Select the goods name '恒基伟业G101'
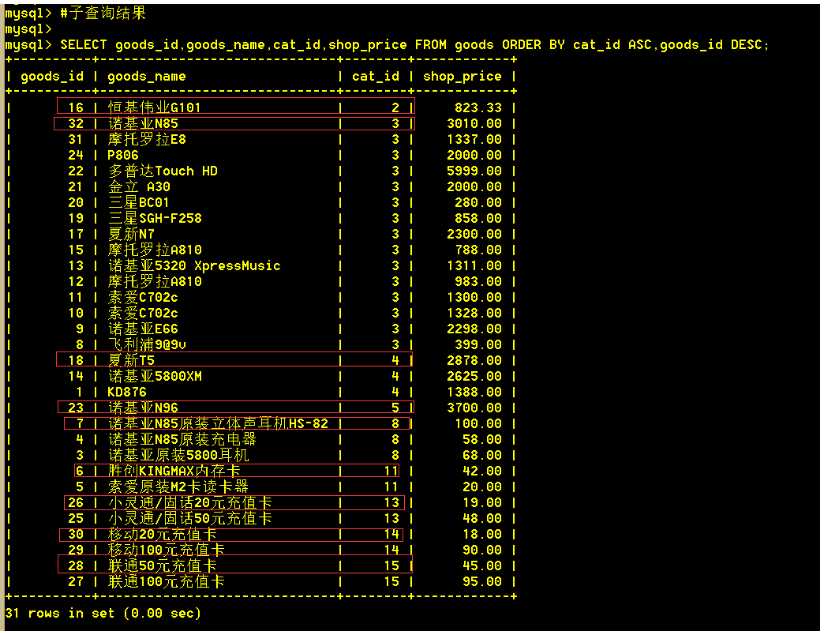Viewport: 824px width, 633px height. [154, 108]
